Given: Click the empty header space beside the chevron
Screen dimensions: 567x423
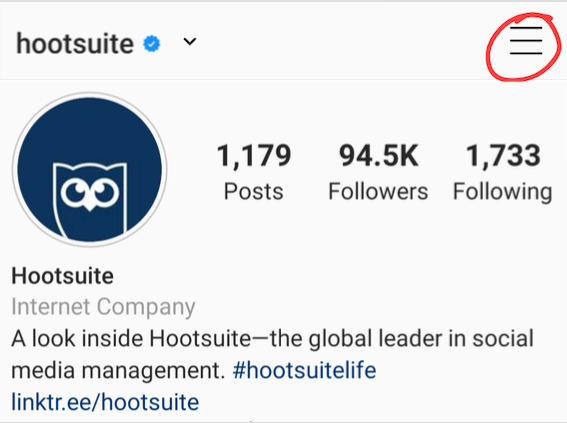Looking at the screenshot, I should click(344, 42).
